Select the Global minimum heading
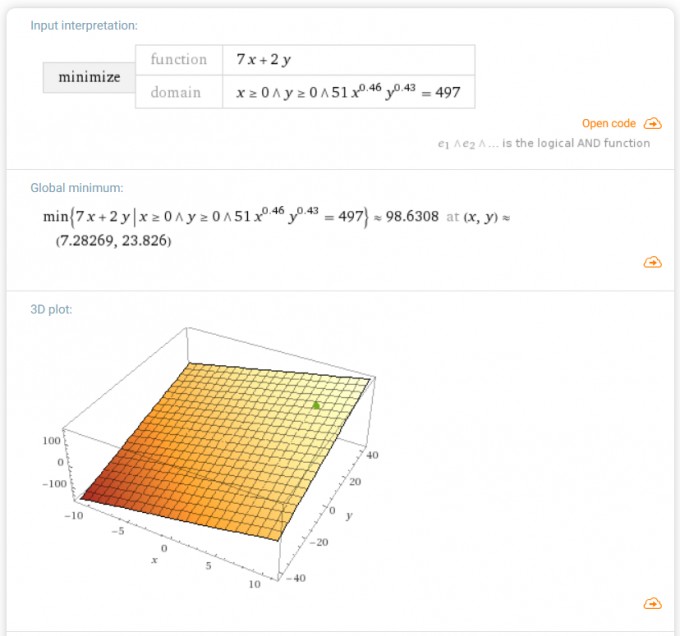Image resolution: width=680 pixels, height=636 pixels. point(77,188)
